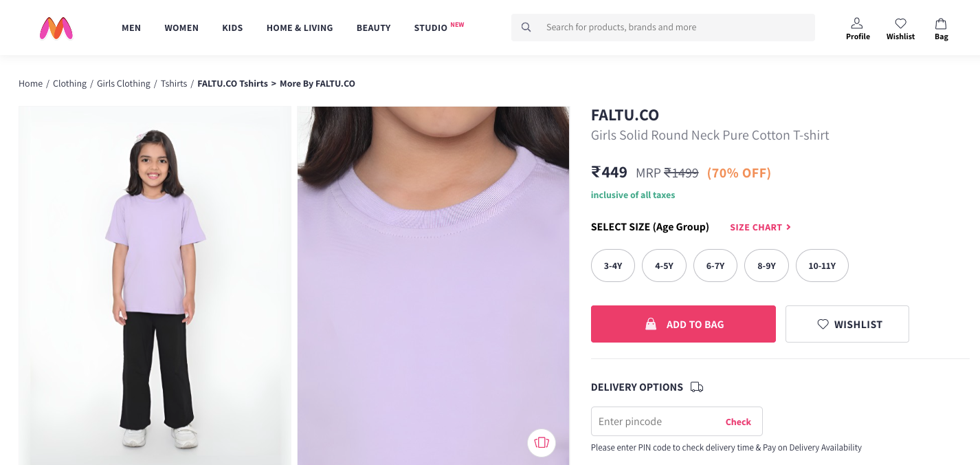Click Check next to the pincode field

click(x=738, y=422)
